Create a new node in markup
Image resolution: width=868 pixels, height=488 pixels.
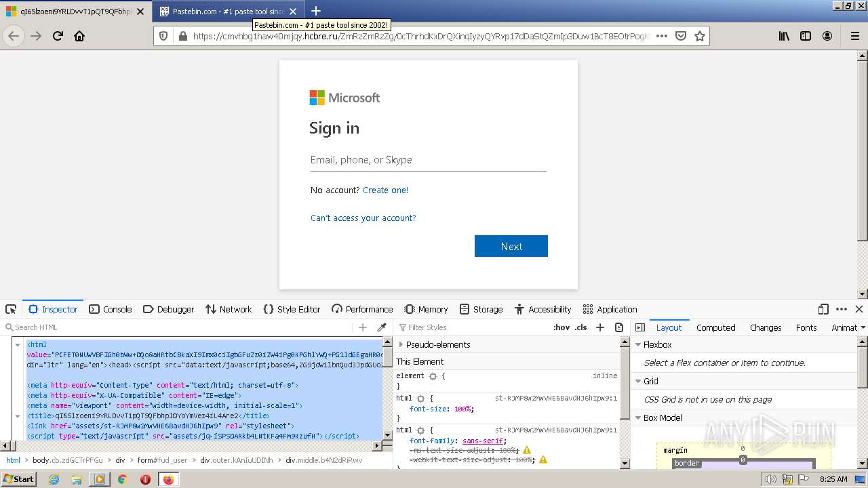[363, 327]
